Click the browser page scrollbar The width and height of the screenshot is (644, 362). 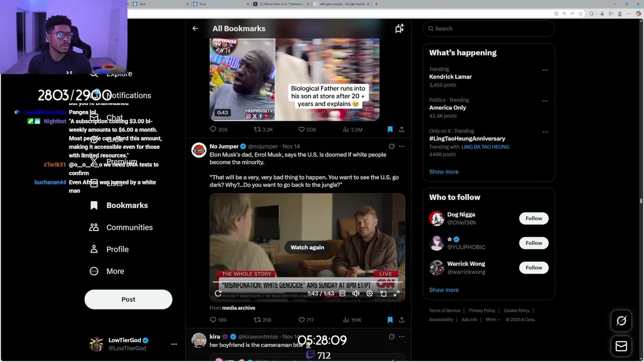(x=641, y=201)
